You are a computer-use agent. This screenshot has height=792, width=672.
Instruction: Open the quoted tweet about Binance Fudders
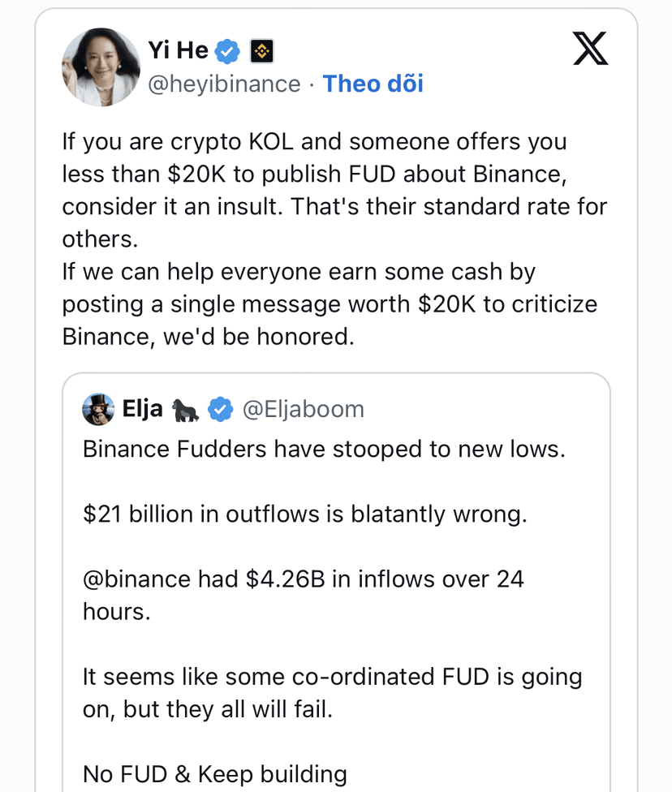pyautogui.click(x=324, y=450)
